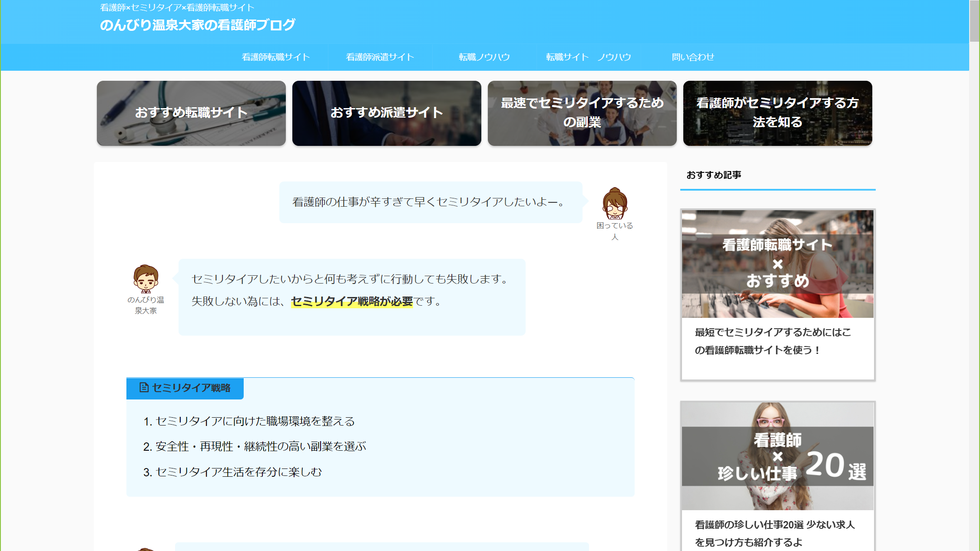Open the 看護師×珍しい仕事20選 article thumbnail
The image size is (980, 551).
point(778,456)
